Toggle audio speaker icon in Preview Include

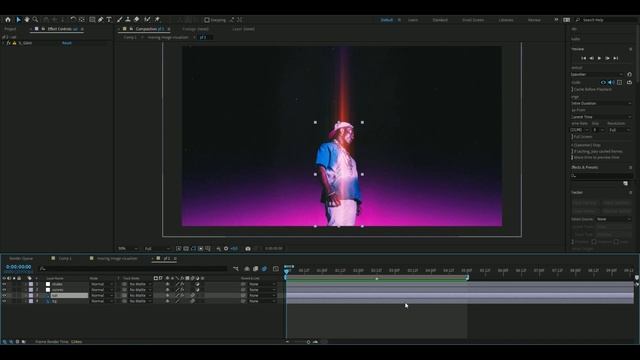[x=611, y=82]
